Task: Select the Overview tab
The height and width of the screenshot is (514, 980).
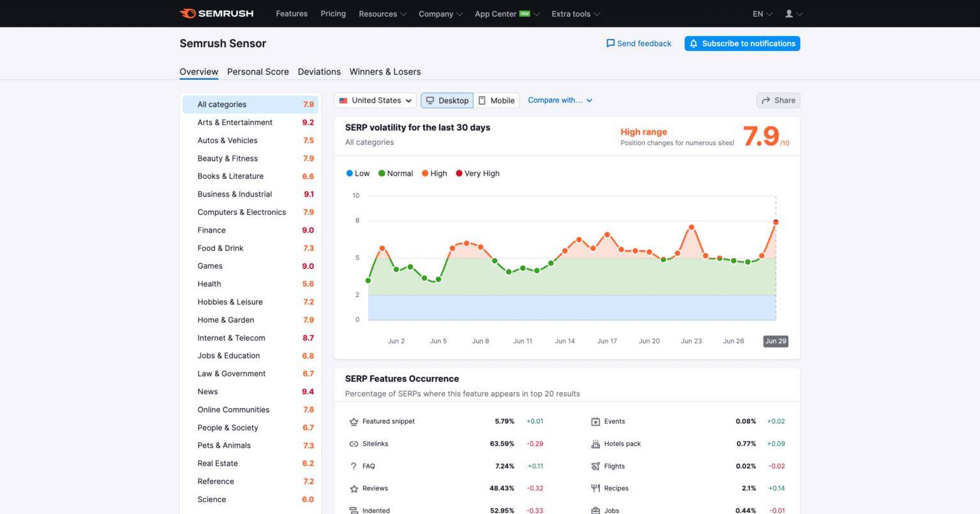Action: coord(199,71)
